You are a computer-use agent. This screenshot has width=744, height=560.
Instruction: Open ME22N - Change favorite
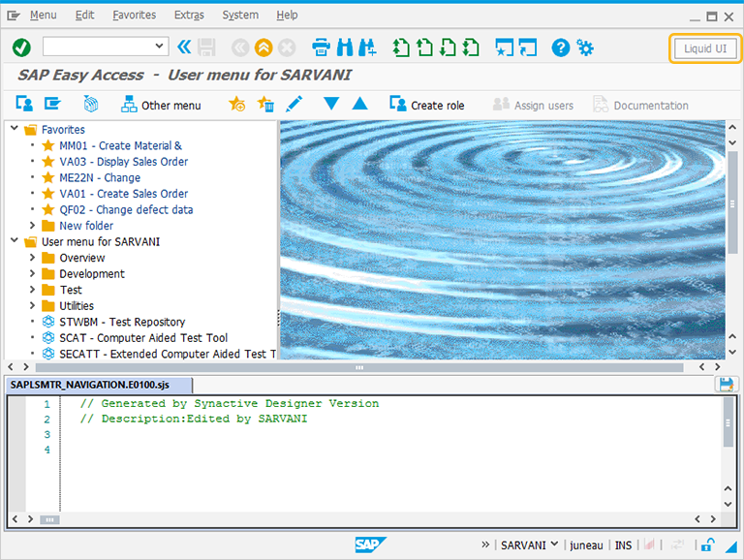(x=100, y=178)
